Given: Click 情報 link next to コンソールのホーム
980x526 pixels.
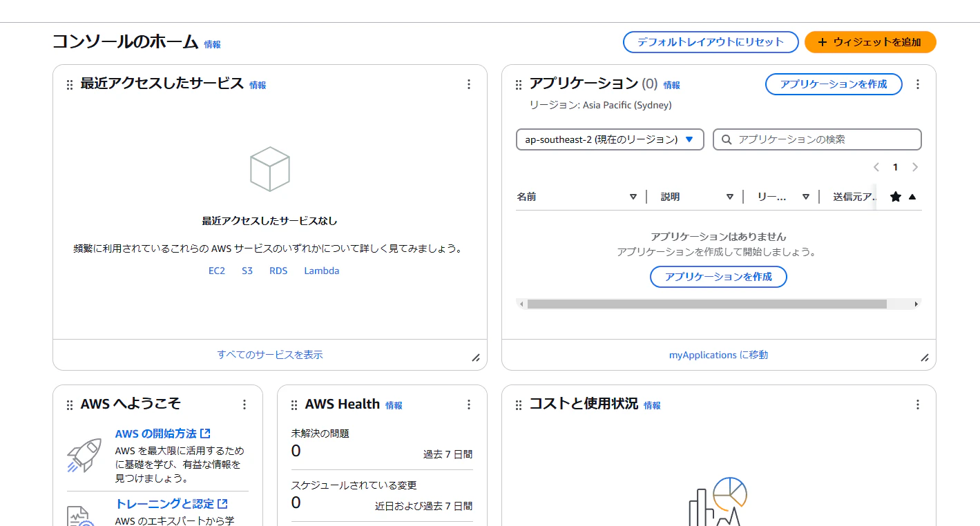Looking at the screenshot, I should [x=213, y=44].
